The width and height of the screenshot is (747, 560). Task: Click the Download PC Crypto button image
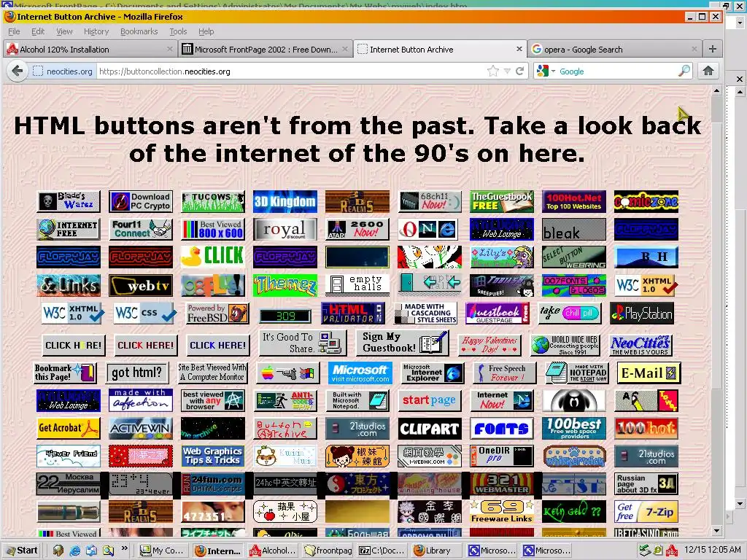click(x=141, y=201)
